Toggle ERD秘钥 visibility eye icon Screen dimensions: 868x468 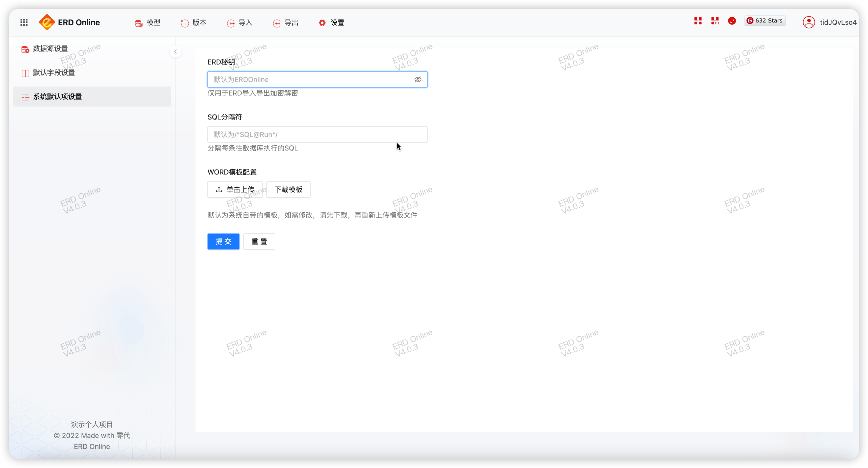pos(418,79)
